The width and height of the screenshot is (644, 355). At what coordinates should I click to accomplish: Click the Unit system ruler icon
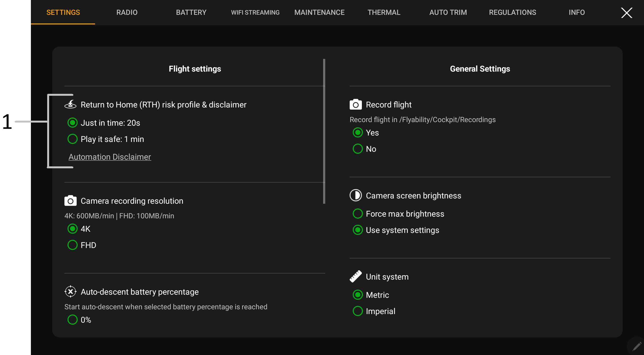click(x=355, y=276)
